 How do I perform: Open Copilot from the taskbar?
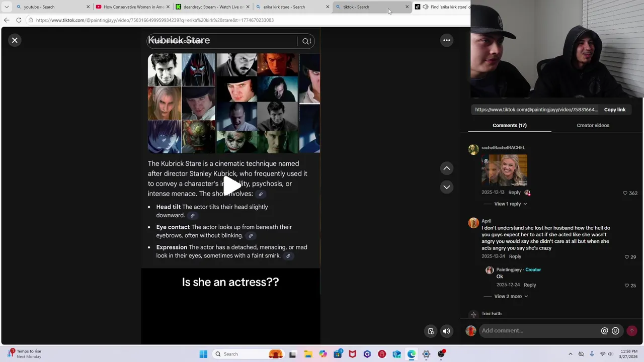click(x=323, y=354)
